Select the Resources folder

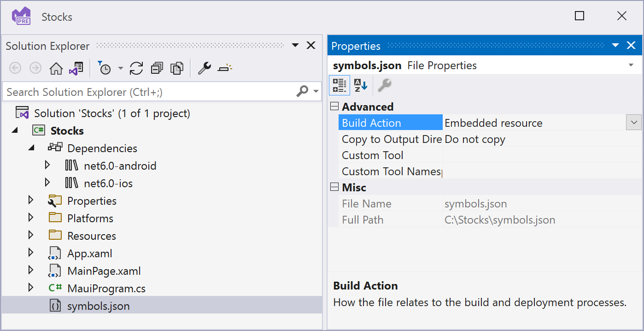click(92, 236)
